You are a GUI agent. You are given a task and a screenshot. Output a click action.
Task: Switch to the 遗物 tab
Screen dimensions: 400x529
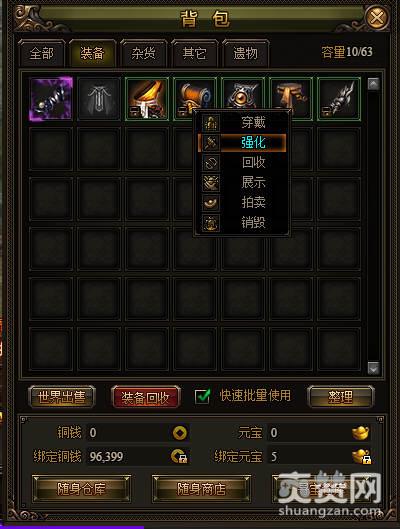tap(245, 53)
